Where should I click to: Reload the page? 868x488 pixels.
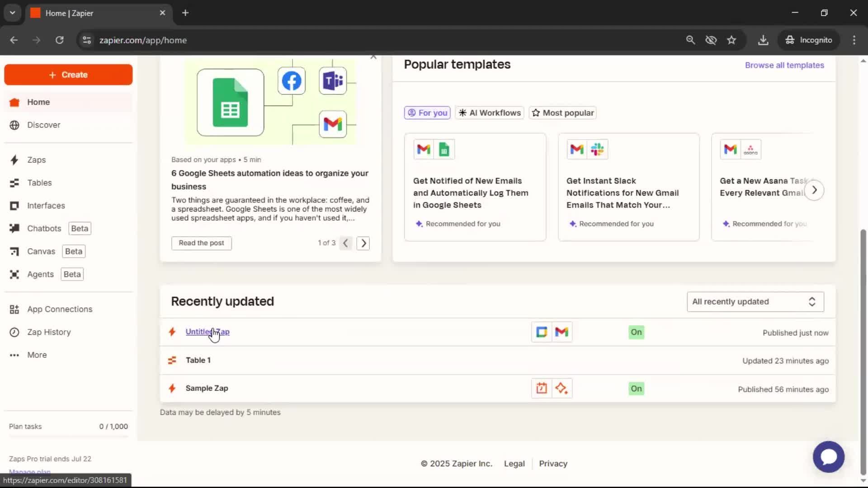[x=59, y=40]
